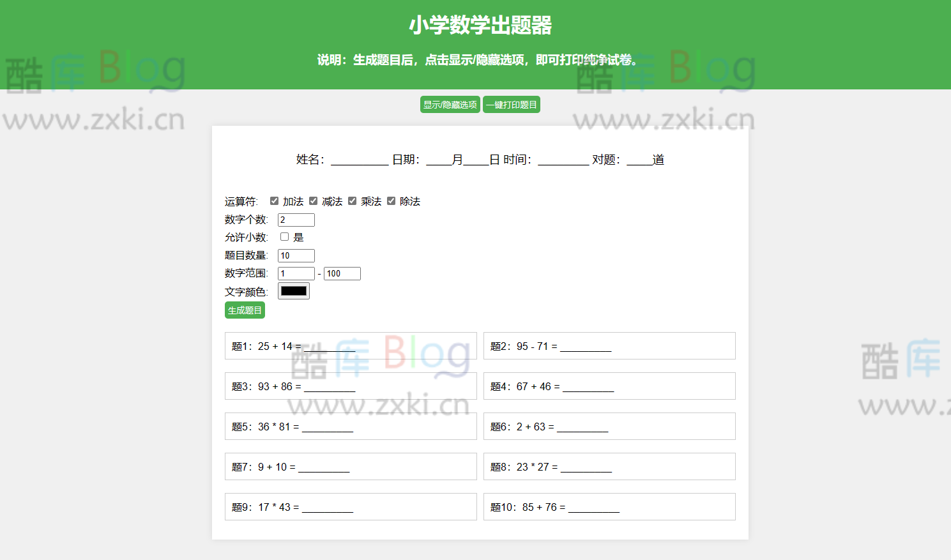The width and height of the screenshot is (951, 560).
Task: Select the 数字个数 number count field
Action: pos(296,219)
